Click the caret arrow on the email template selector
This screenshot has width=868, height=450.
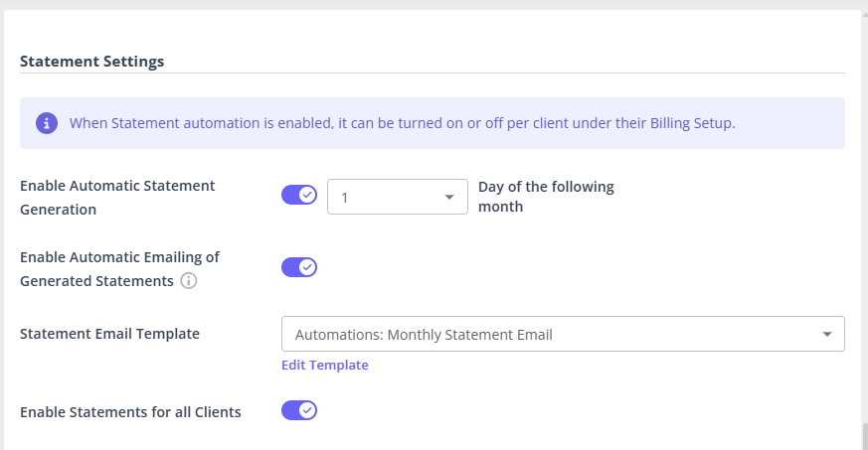826,335
